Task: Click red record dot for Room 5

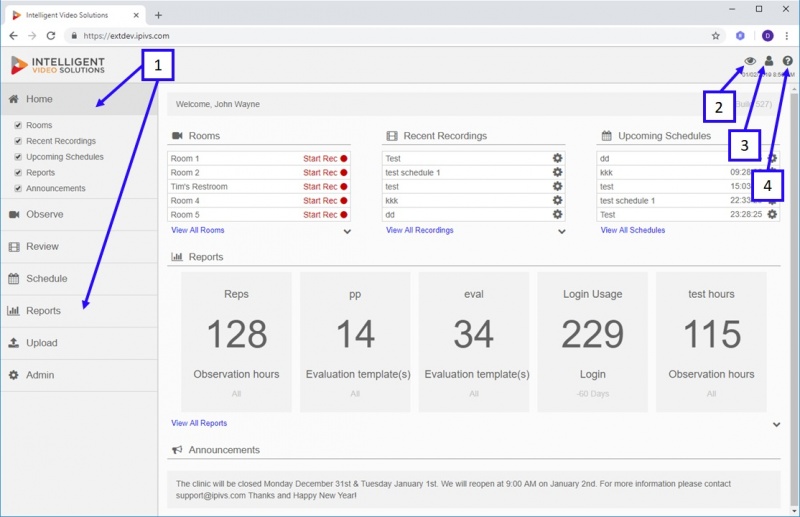Action: (344, 214)
